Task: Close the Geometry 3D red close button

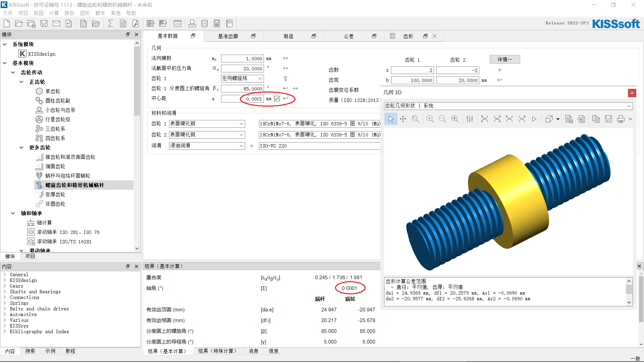Action: click(632, 93)
